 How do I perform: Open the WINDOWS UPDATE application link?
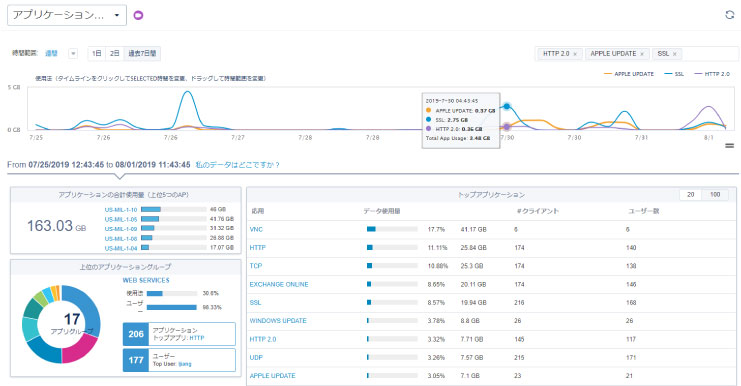(278, 321)
